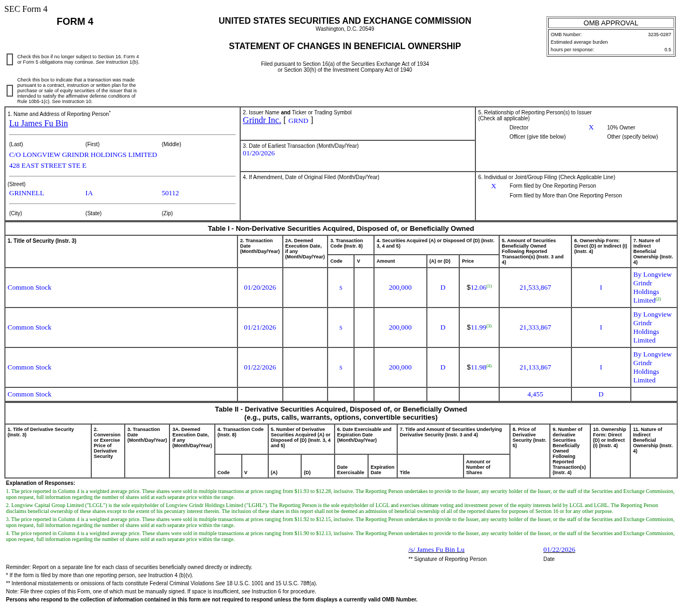Click the /s/ James Fu Bin Lu signature

pos(437,550)
